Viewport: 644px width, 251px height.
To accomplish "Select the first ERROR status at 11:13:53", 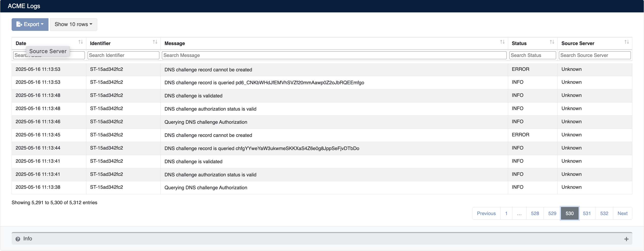I will point(520,69).
